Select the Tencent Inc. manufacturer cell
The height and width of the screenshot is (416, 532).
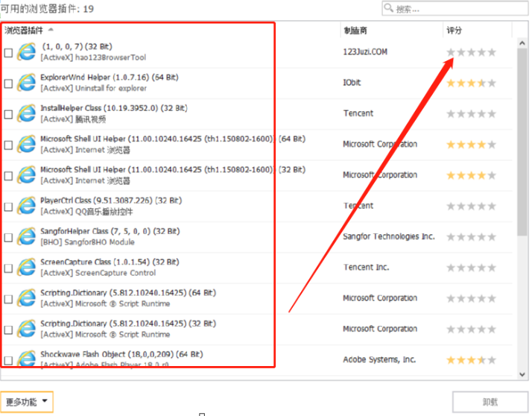coord(366,267)
